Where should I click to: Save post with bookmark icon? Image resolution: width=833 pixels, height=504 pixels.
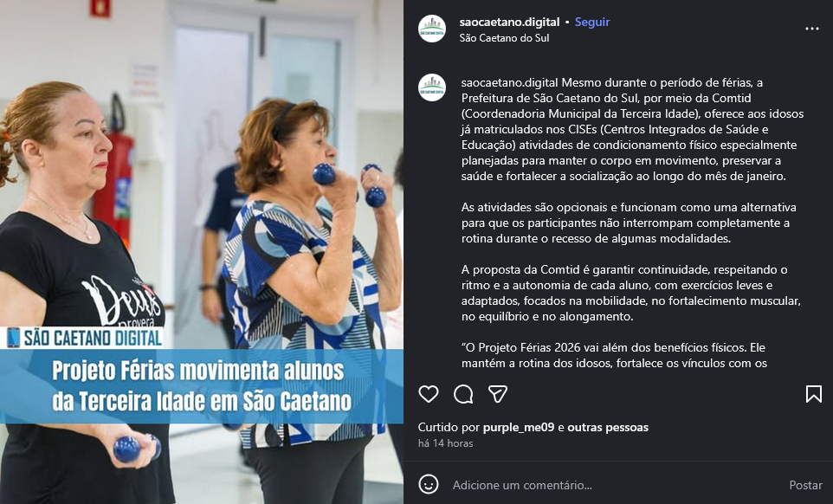pos(813,394)
